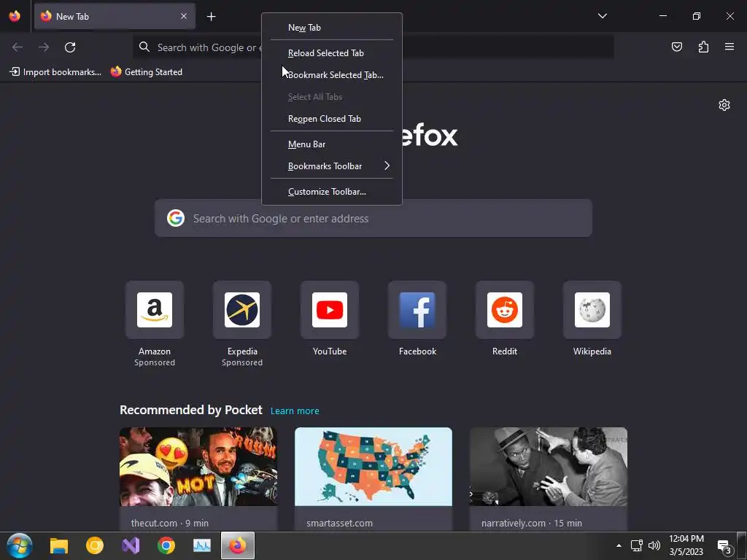Click the Google logo in search box
The height and width of the screenshot is (560, 747).
pyautogui.click(x=176, y=218)
